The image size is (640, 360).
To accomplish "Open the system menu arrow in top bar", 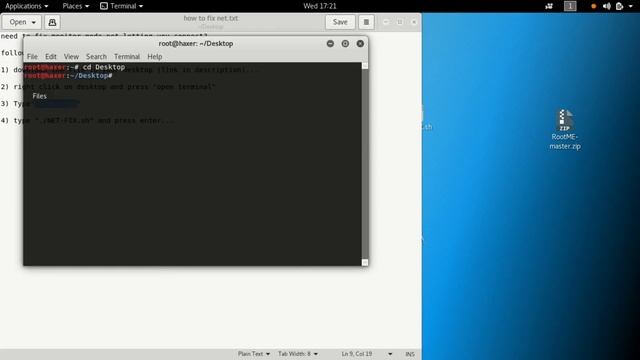I will point(631,6).
